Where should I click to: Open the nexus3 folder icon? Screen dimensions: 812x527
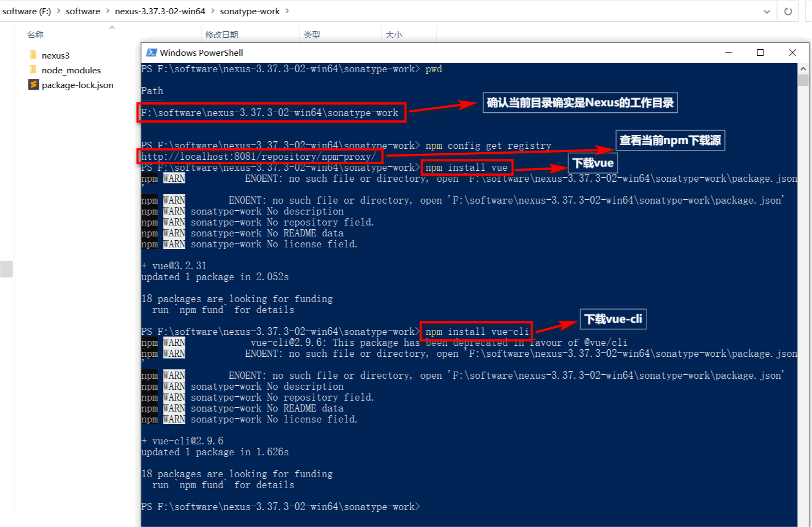pyautogui.click(x=33, y=55)
